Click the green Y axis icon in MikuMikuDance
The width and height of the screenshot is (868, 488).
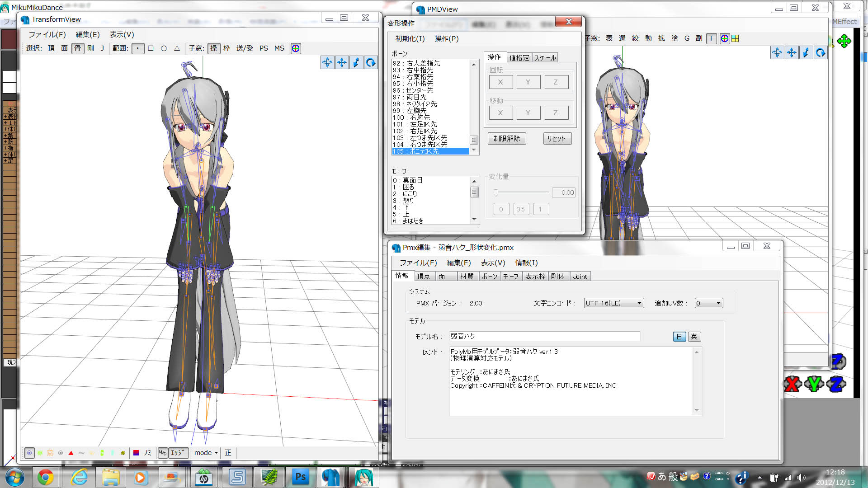pos(814,384)
